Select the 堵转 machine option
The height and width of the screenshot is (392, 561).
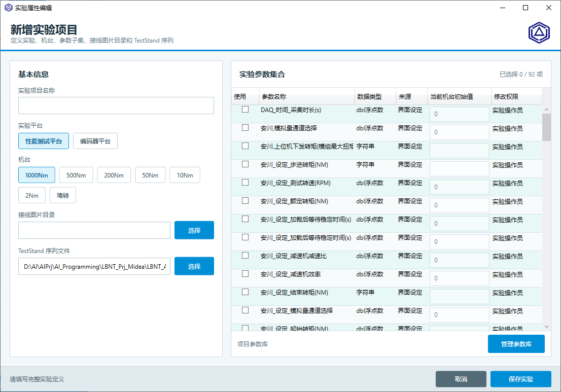tap(62, 196)
